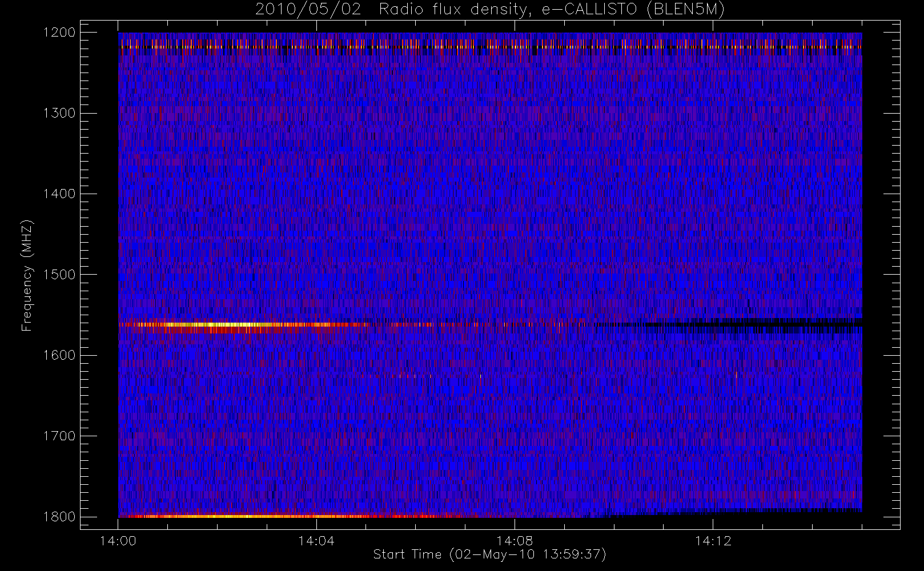Click the 1700 frequency tick label
Screen dimensions: 924x571
tap(59, 436)
